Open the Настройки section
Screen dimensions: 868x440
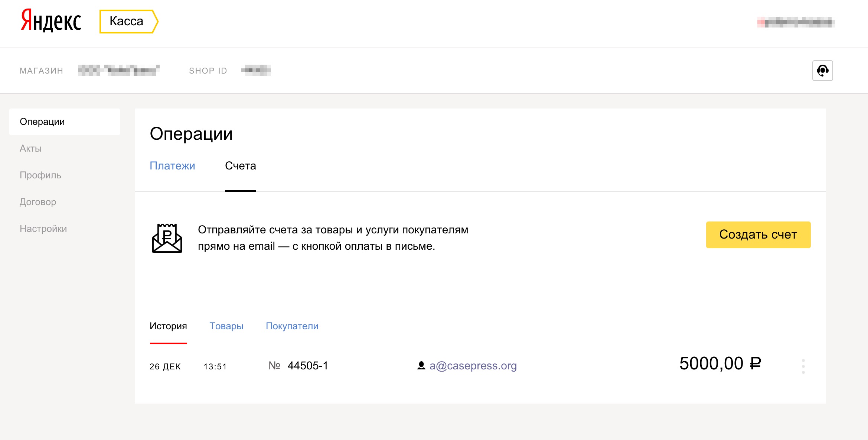pos(43,229)
